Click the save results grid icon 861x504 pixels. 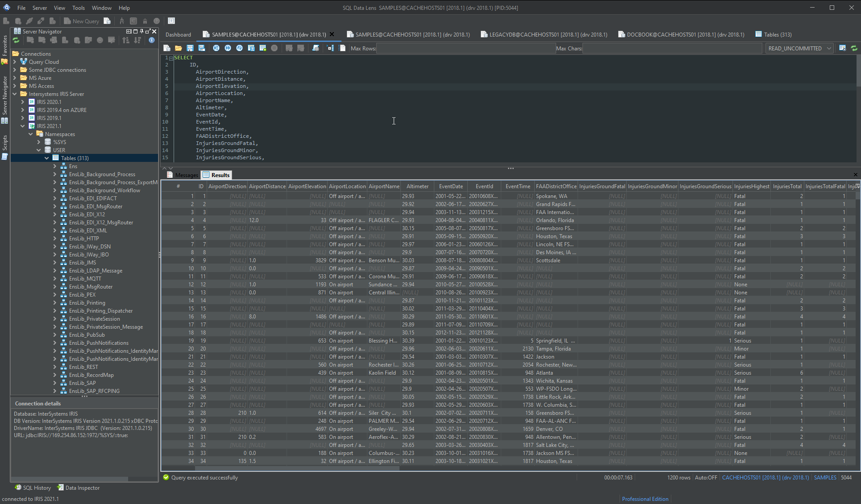pos(251,48)
